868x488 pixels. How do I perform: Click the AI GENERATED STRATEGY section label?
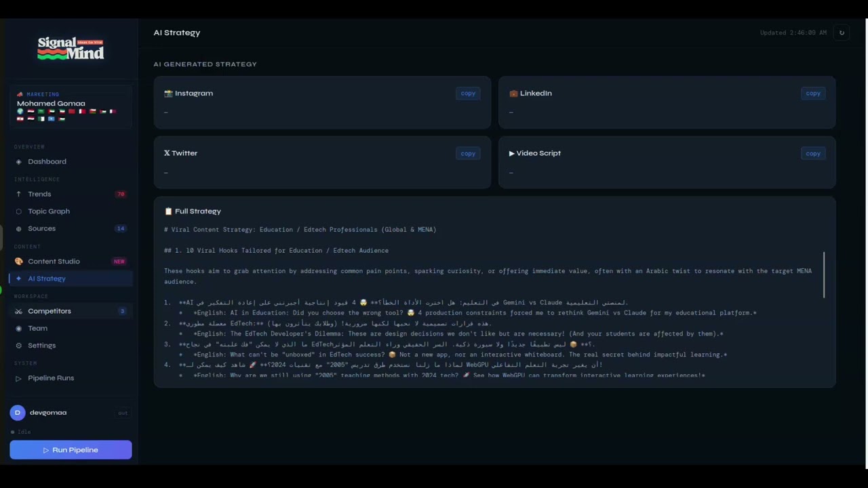point(205,64)
